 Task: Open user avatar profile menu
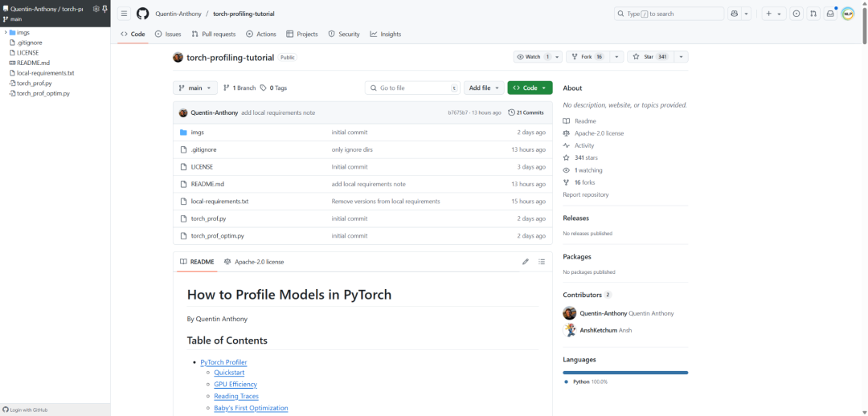(x=848, y=14)
